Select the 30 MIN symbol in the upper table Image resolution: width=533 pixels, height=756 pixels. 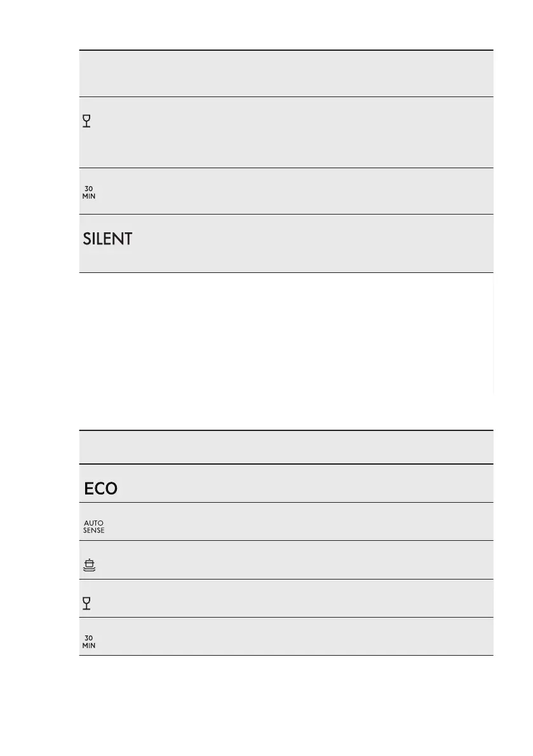click(89, 192)
